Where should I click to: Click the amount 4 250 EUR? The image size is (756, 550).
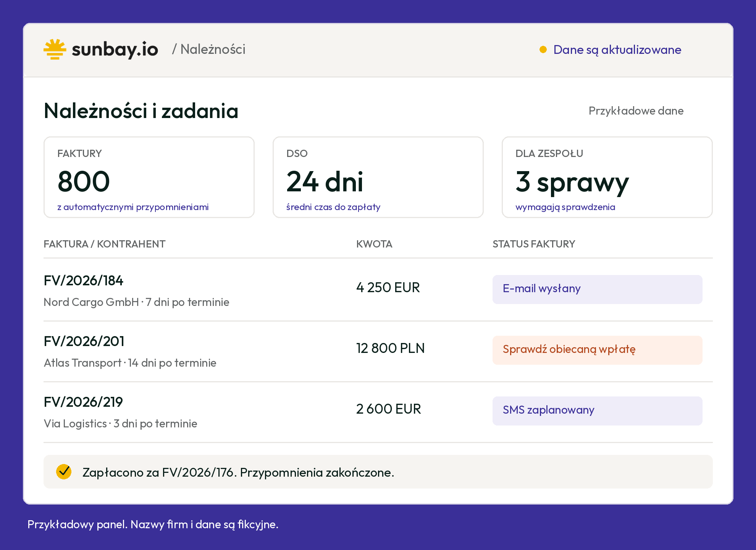(x=388, y=287)
